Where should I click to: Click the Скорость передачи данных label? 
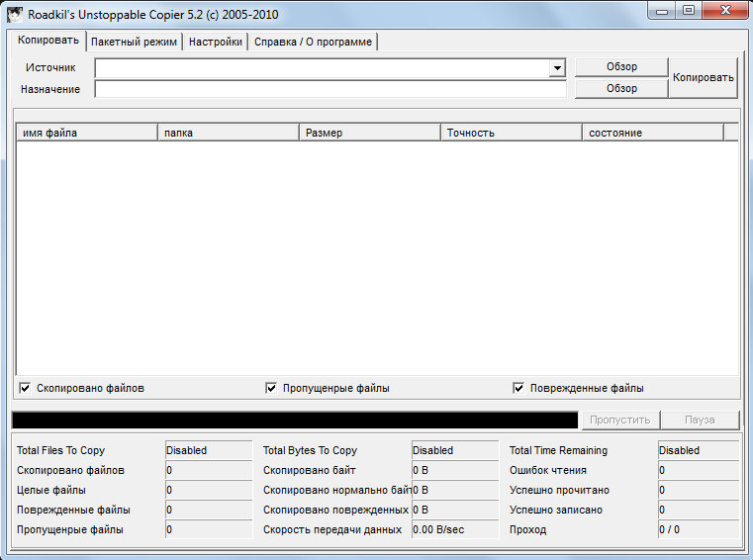[332, 529]
